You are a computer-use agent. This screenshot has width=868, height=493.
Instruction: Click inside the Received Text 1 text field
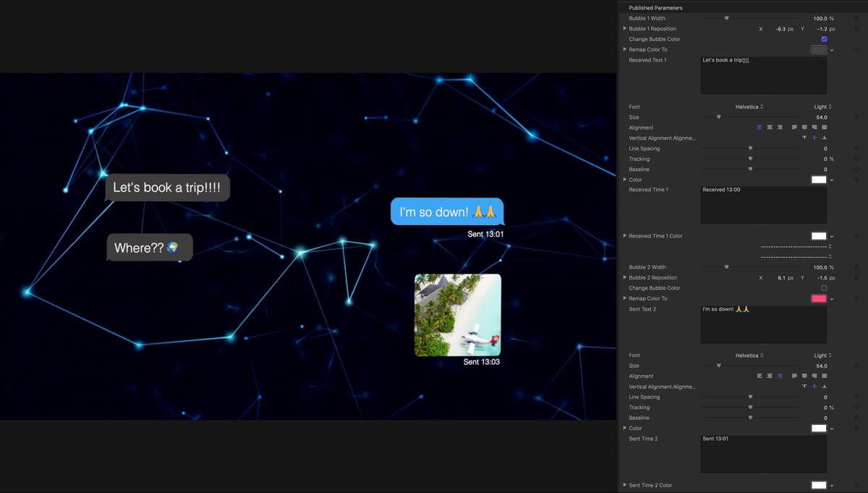click(x=763, y=75)
